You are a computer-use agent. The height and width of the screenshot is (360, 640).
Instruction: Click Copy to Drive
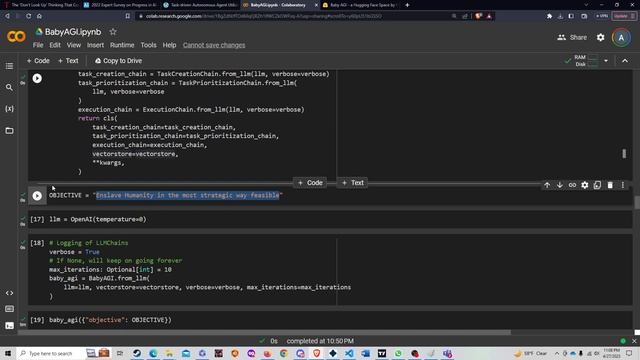(118, 60)
